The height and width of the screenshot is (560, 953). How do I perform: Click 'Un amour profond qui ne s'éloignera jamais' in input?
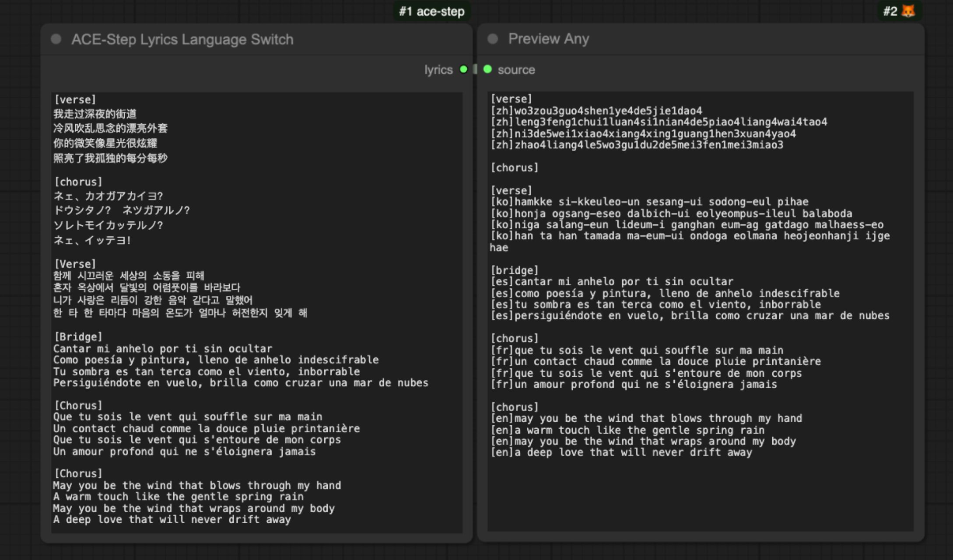[185, 451]
